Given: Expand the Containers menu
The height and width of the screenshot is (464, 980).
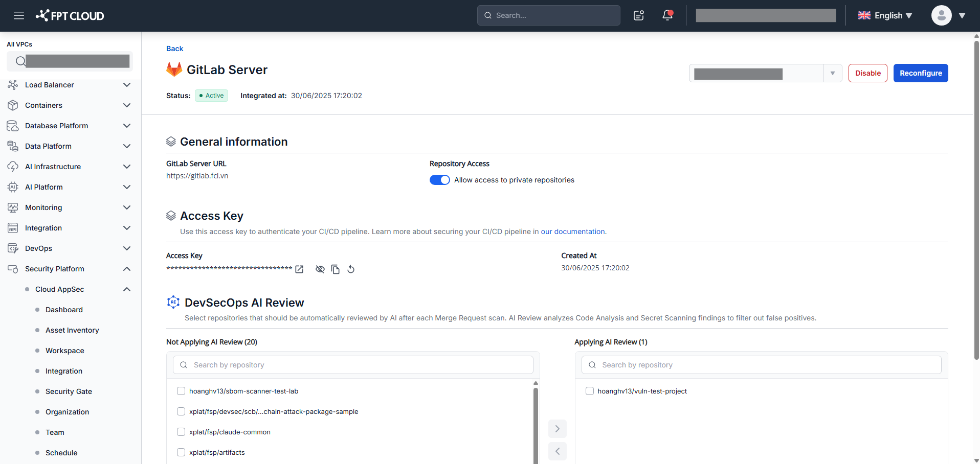Looking at the screenshot, I should pyautogui.click(x=127, y=105).
